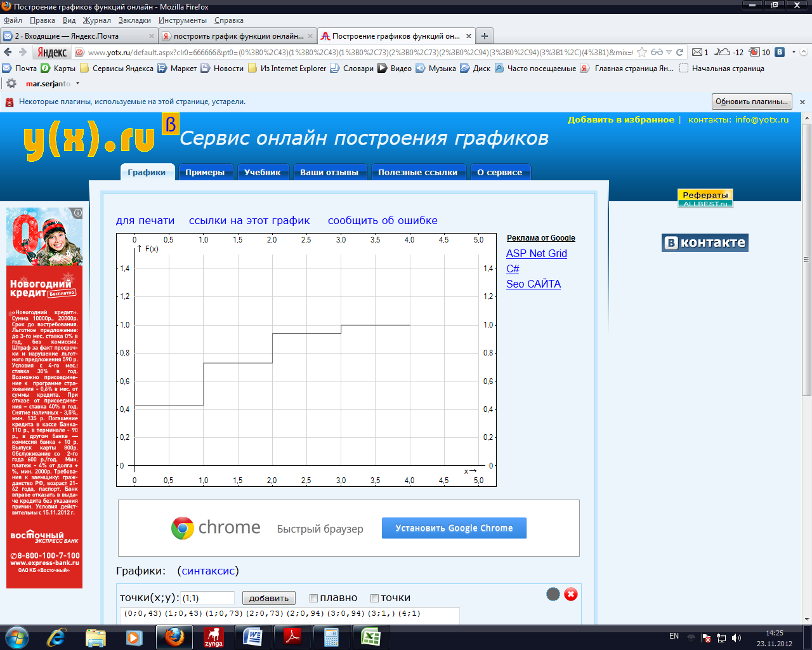Close the plugin warning notification bar

pos(802,102)
